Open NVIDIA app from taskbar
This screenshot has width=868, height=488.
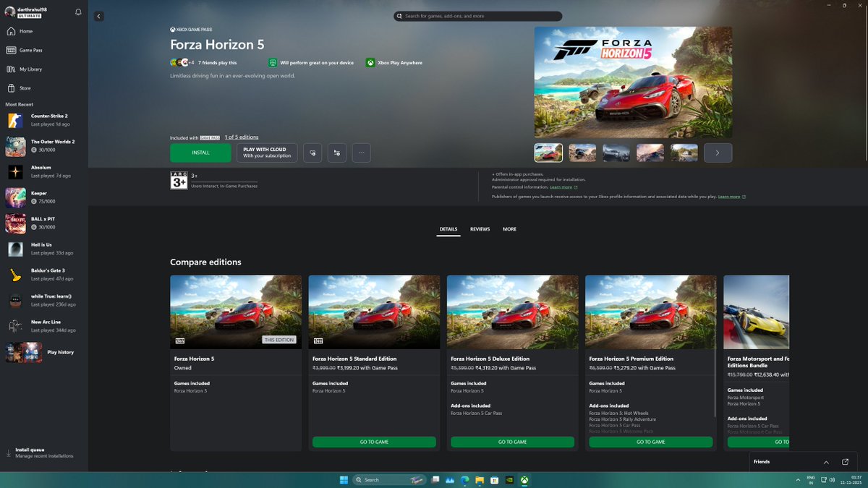(509, 479)
